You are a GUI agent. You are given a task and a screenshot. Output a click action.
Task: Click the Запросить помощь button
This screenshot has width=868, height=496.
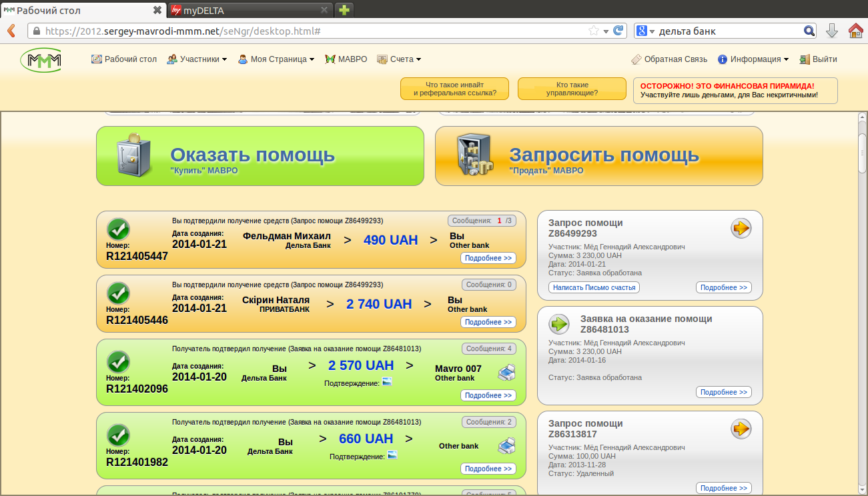[x=599, y=156]
